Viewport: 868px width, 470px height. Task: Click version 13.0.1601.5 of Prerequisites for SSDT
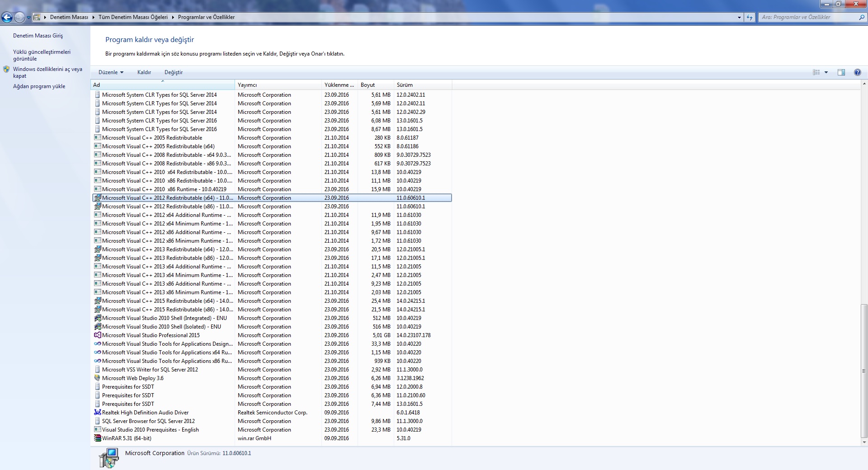410,404
